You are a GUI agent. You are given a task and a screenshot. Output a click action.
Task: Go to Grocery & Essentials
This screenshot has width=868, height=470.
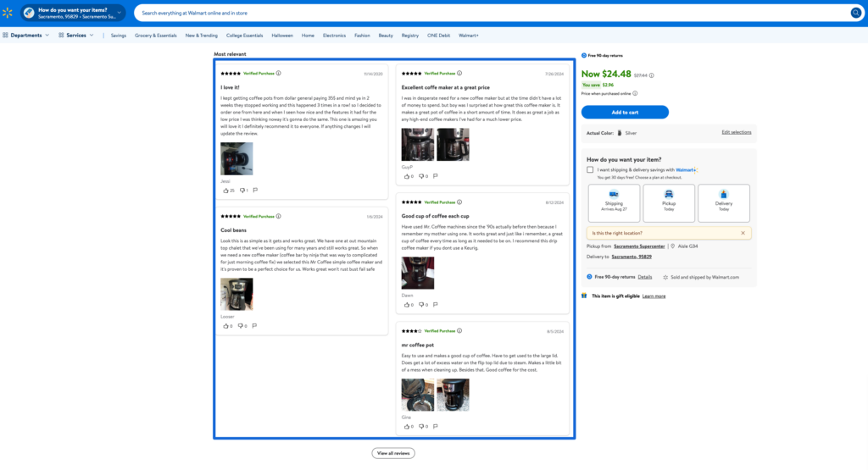pyautogui.click(x=156, y=36)
